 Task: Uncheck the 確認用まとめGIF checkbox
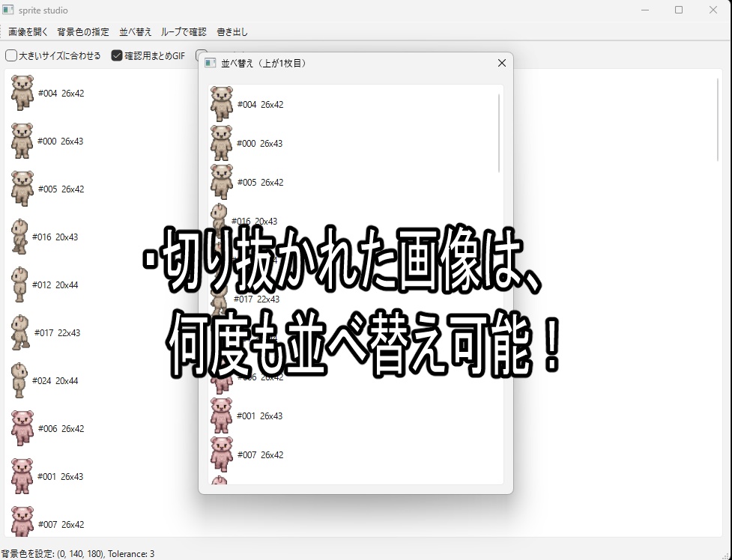[116, 55]
